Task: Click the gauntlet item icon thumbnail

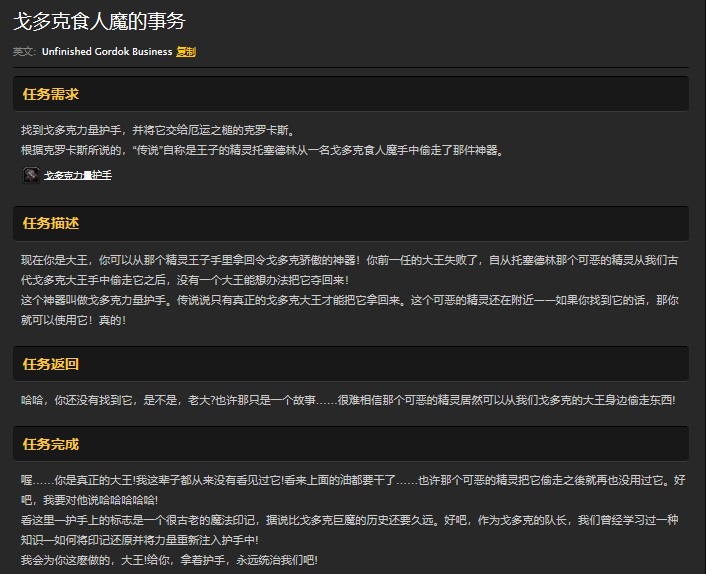Action: coord(31,175)
